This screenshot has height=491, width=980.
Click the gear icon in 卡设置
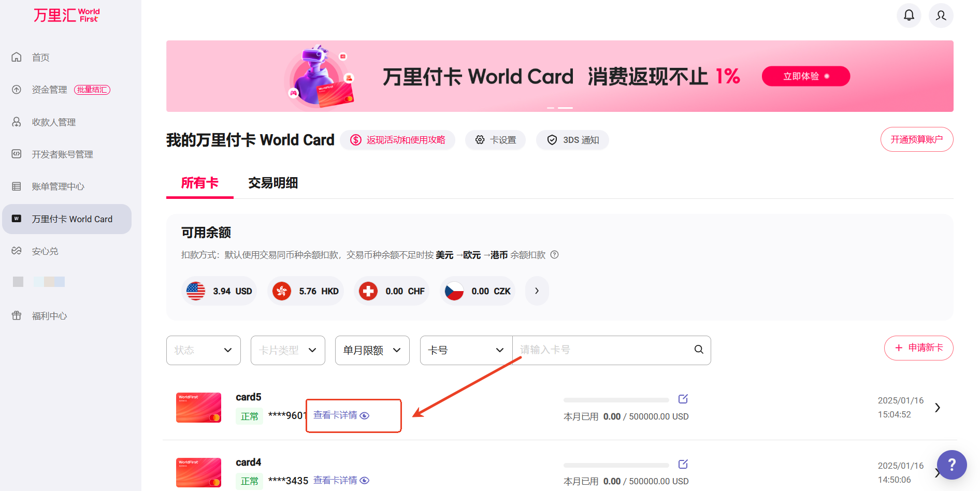tap(480, 140)
